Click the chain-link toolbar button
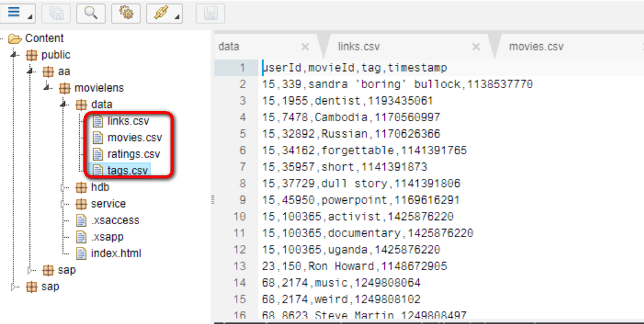The height and width of the screenshot is (324, 644). point(165,13)
